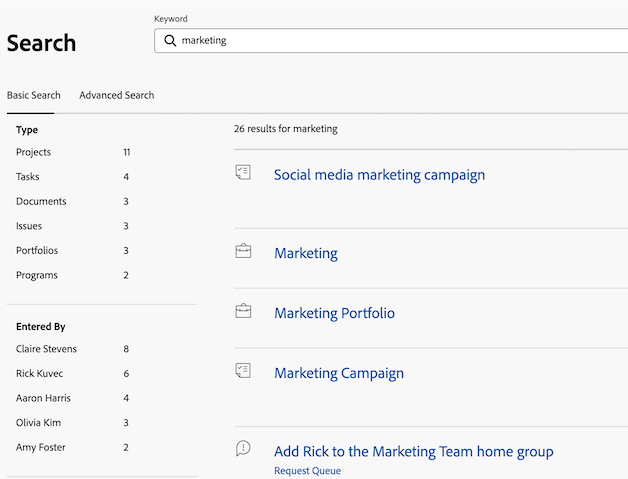Click the project icon beside Marketing Campaign
Image resolution: width=628 pixels, height=479 pixels.
[243, 371]
